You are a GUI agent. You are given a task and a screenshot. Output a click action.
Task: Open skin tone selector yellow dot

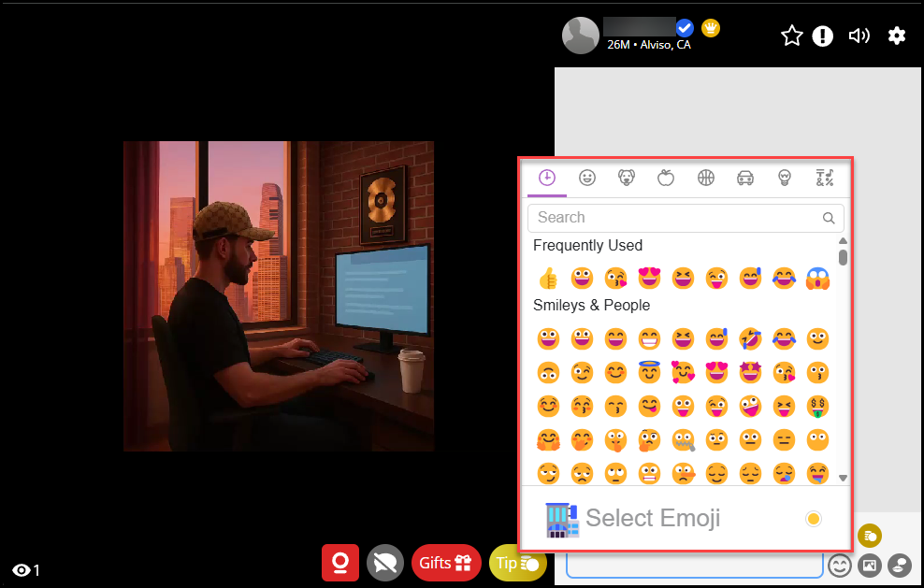814,519
